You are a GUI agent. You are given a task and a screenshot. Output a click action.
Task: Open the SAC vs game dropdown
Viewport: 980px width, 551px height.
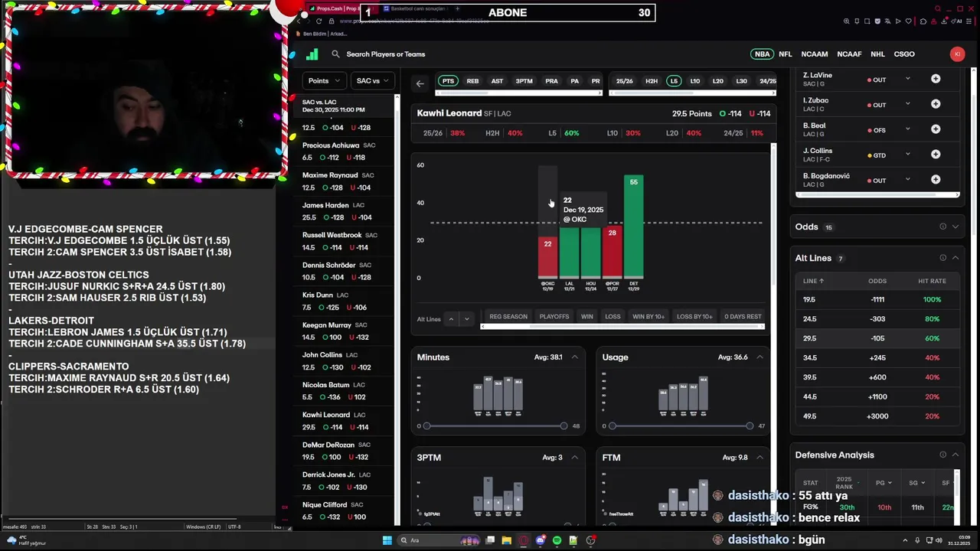coord(372,80)
